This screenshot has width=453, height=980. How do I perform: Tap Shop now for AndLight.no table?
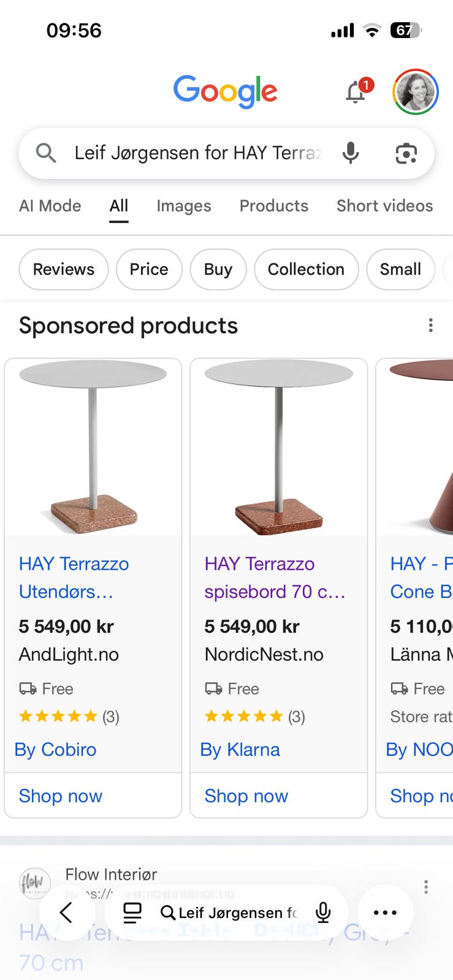[61, 796]
